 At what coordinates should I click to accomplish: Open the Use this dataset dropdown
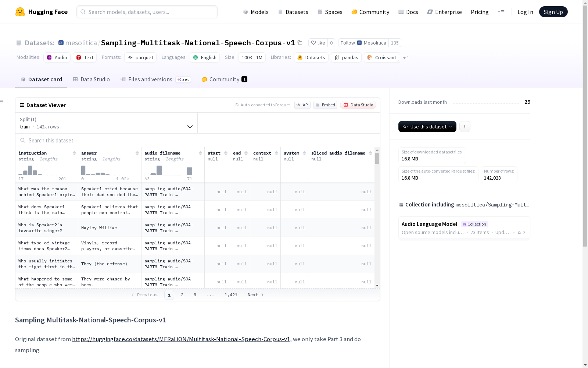tap(427, 127)
